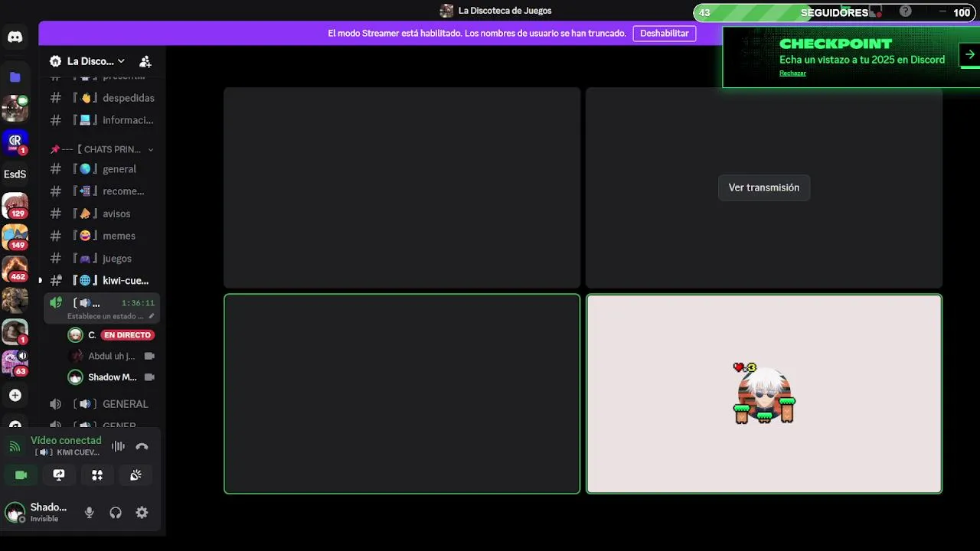980x551 pixels.
Task: Click the 1:36:11 call timer
Action: click(138, 303)
